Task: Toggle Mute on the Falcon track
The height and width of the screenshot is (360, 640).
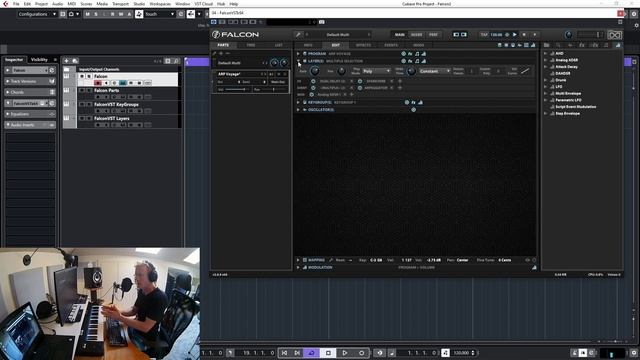Action: 82,76
